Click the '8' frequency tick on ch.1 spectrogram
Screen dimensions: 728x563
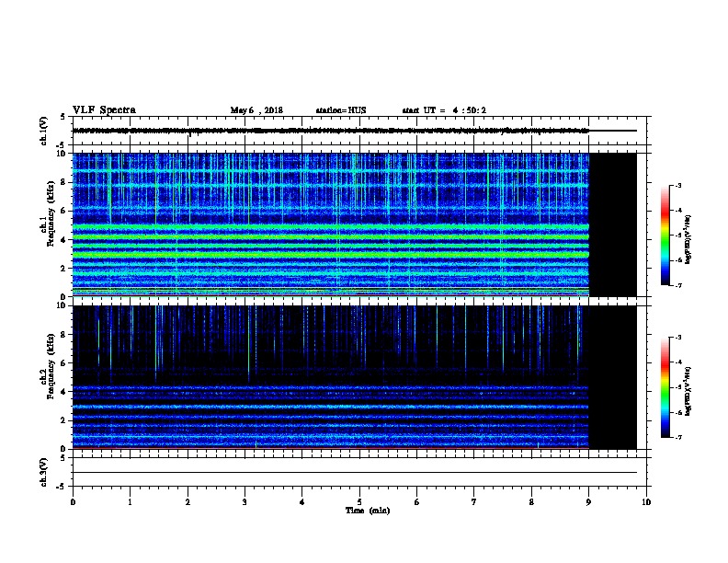pyautogui.click(x=64, y=182)
